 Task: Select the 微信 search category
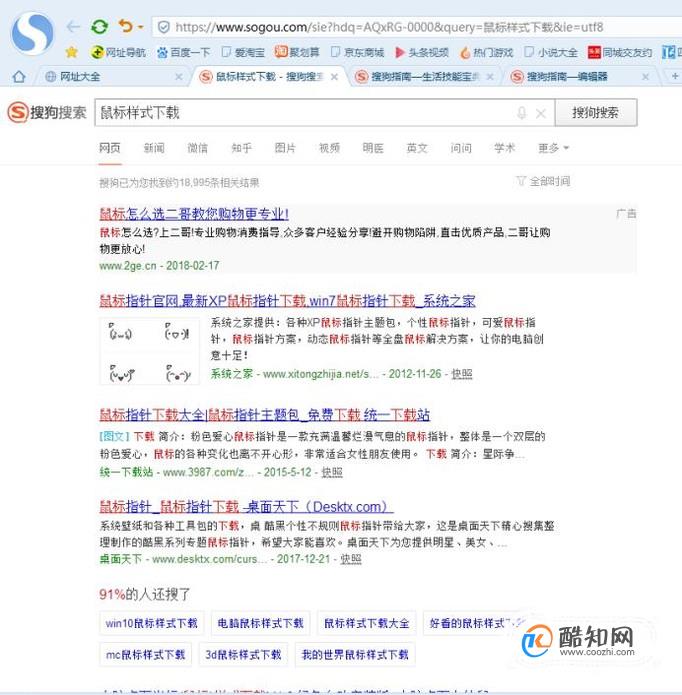[x=198, y=148]
